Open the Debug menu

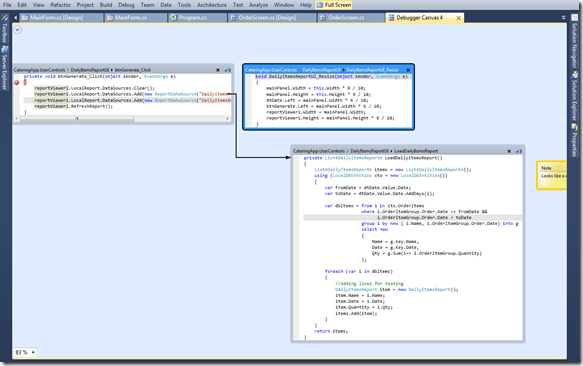pyautogui.click(x=126, y=5)
